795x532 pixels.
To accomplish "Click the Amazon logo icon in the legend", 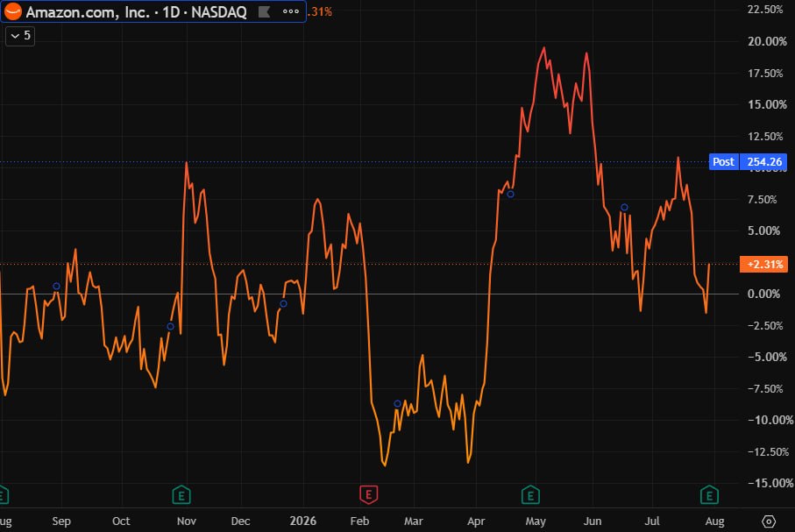I will pos(13,11).
